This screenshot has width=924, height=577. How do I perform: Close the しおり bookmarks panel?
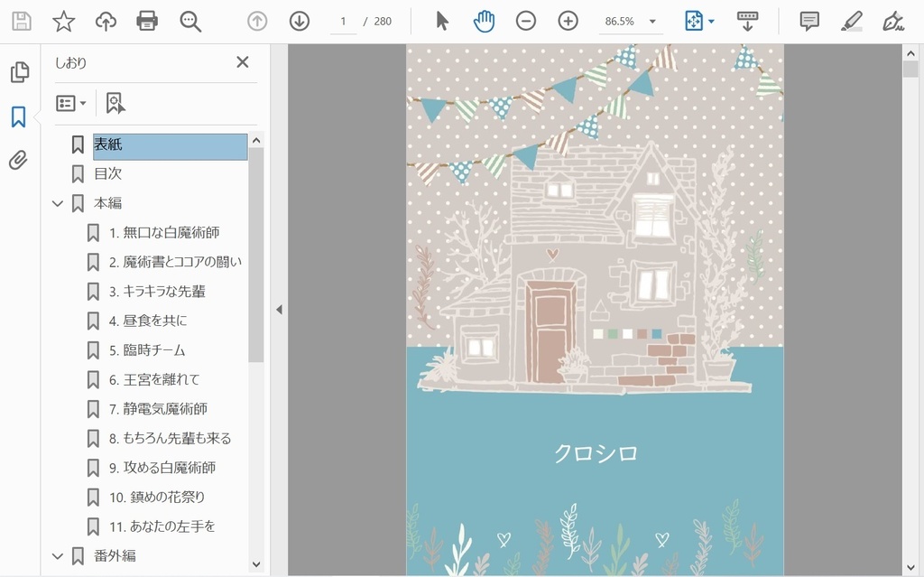(x=242, y=61)
